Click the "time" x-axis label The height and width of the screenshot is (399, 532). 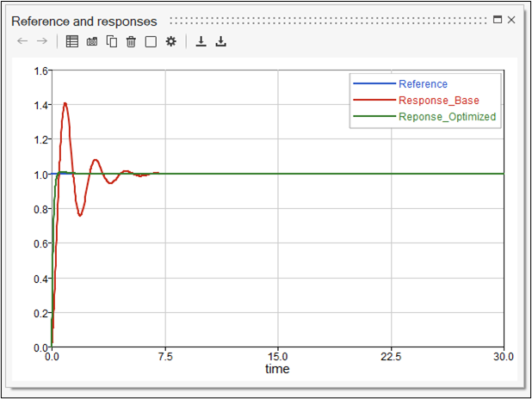tap(277, 369)
